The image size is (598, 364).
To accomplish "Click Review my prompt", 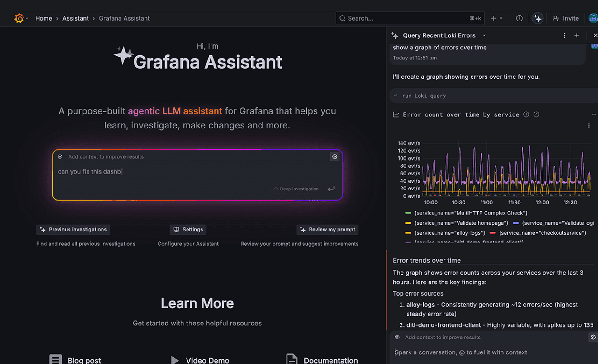I will click(x=327, y=230).
